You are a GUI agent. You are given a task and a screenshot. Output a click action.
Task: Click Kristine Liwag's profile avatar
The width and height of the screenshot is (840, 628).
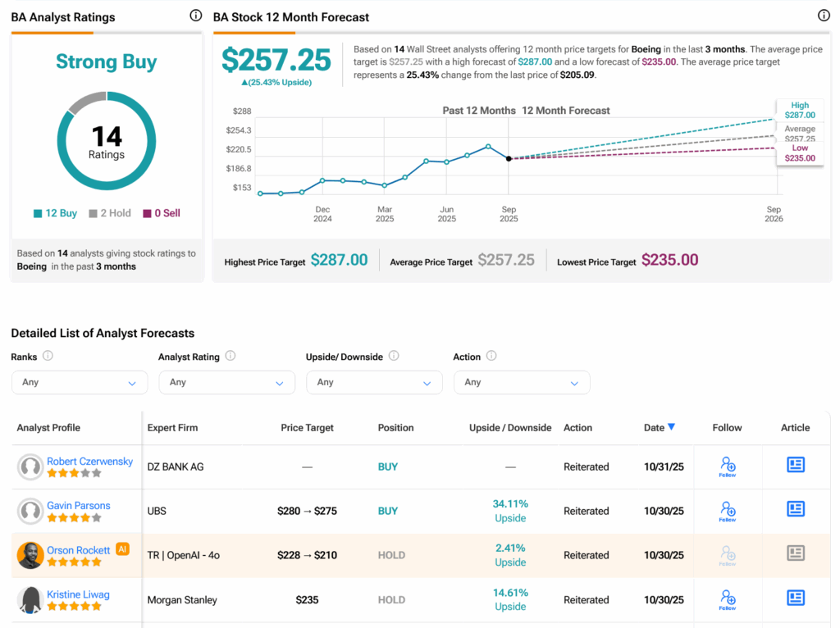[30, 599]
